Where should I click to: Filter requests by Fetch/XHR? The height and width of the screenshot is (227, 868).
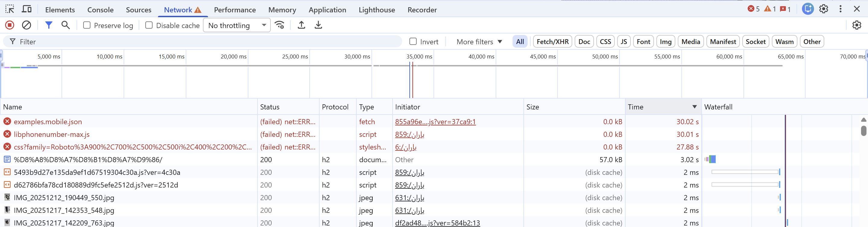pos(552,42)
